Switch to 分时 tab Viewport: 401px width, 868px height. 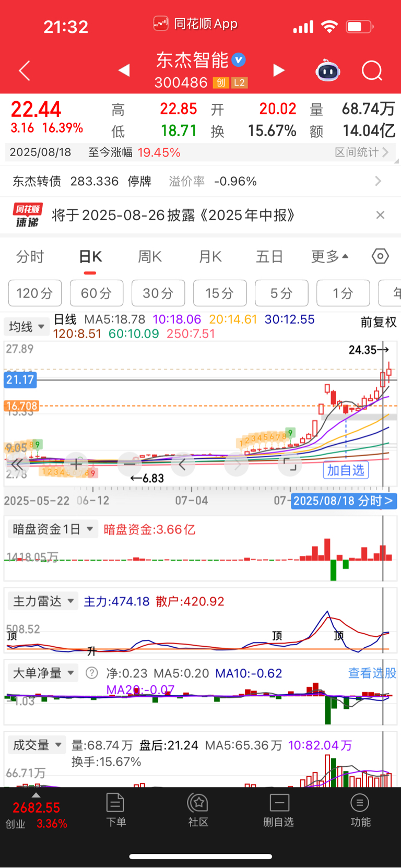pyautogui.click(x=30, y=256)
